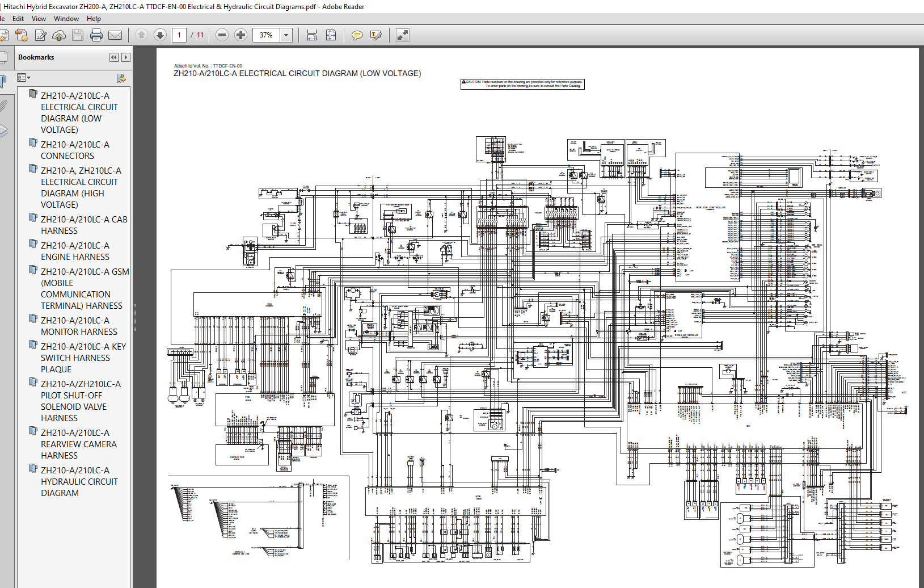Switch to full screen read mode
The width and height of the screenshot is (924, 588).
[x=403, y=35]
